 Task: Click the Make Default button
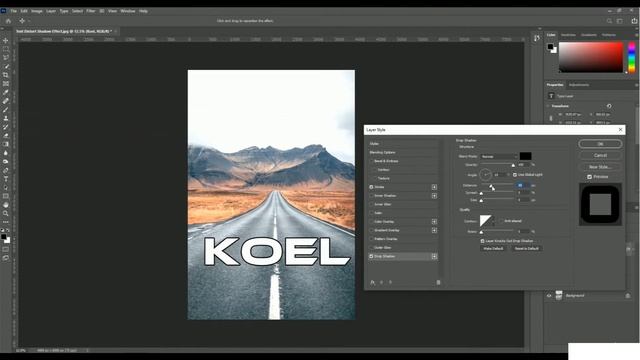pyautogui.click(x=493, y=249)
